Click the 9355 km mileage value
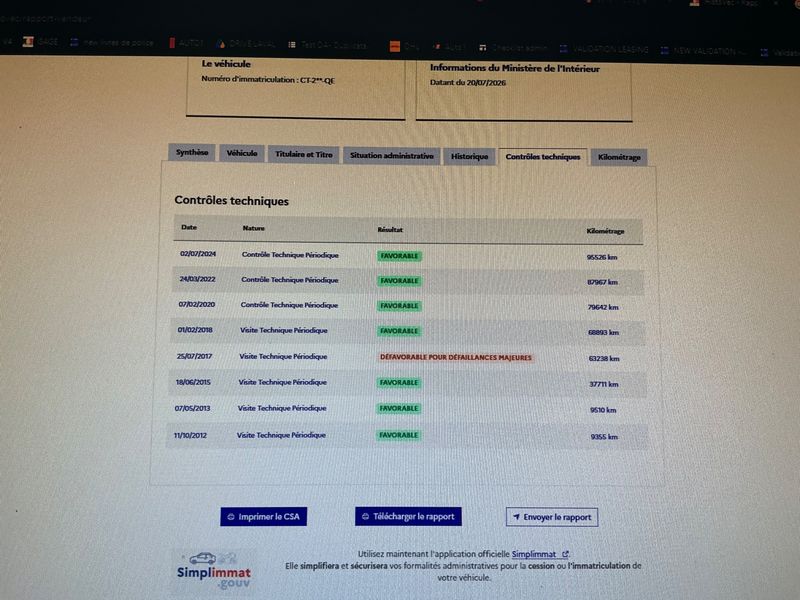800x600 pixels. [x=605, y=437]
